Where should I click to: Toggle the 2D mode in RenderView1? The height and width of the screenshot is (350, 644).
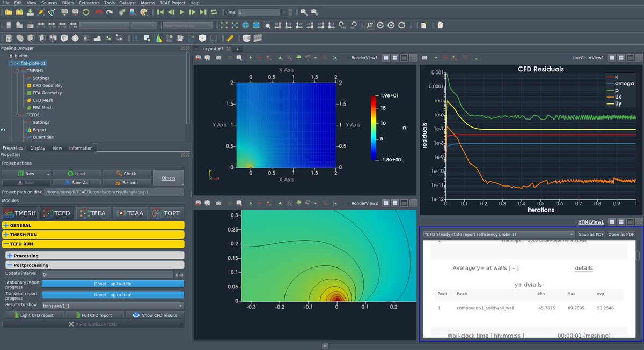tap(229, 57)
